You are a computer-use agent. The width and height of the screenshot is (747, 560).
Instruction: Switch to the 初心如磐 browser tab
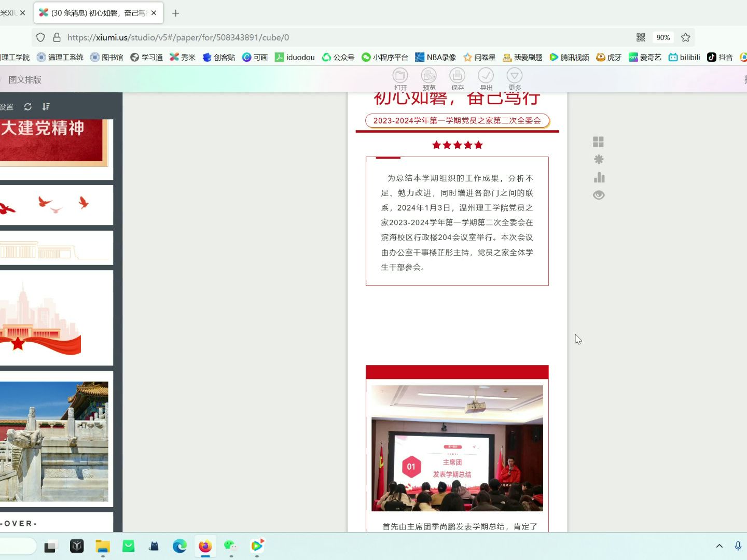click(x=93, y=12)
